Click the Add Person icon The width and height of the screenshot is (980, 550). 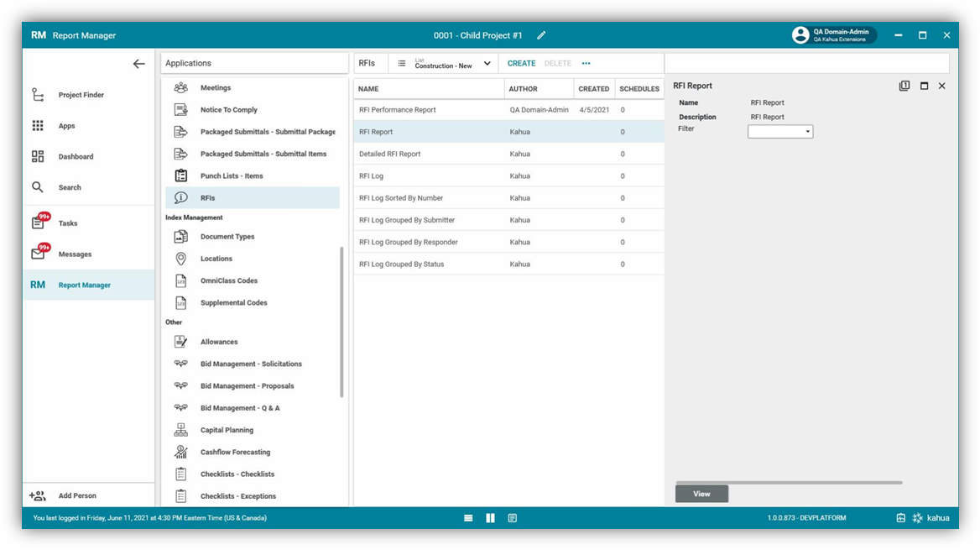(x=38, y=496)
